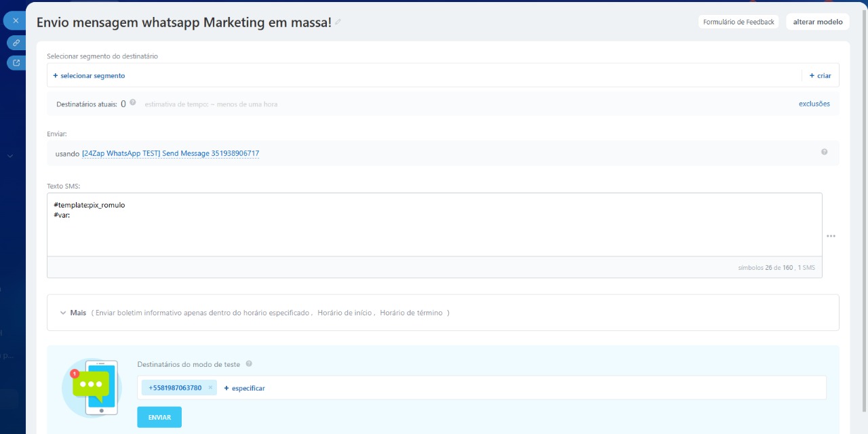Open the exclusões link
Screen dimensions: 868x434
[x=814, y=104]
